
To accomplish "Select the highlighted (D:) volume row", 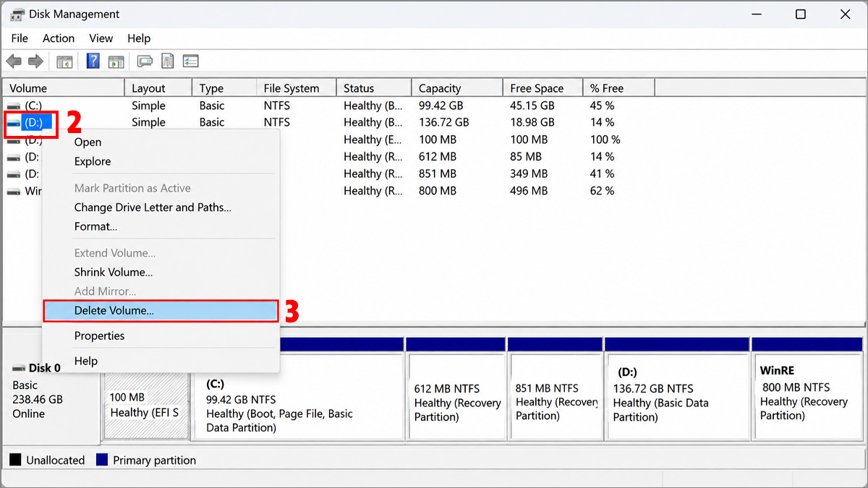I will tap(329, 123).
